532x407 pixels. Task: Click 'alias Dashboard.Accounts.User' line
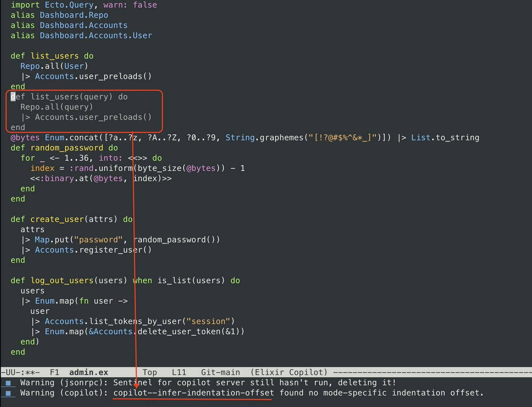(81, 35)
